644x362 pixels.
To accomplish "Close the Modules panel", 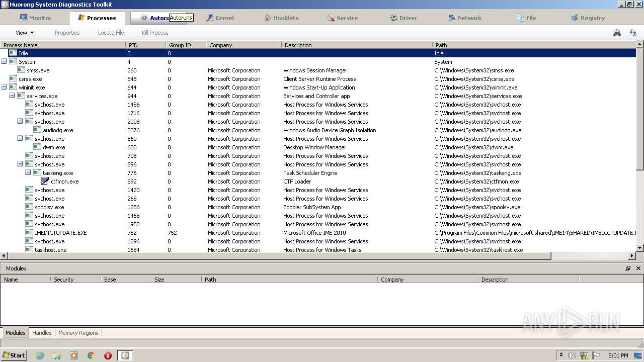I will [x=638, y=268].
